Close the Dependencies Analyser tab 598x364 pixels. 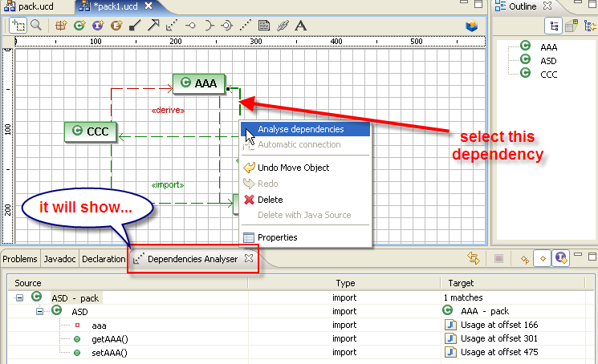pyautogui.click(x=249, y=258)
